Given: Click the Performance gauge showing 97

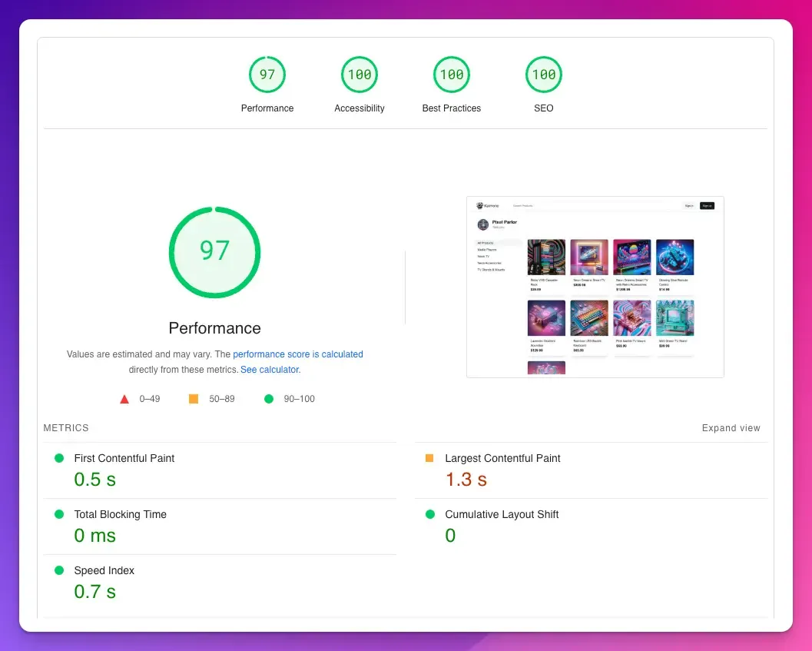Looking at the screenshot, I should click(x=267, y=75).
